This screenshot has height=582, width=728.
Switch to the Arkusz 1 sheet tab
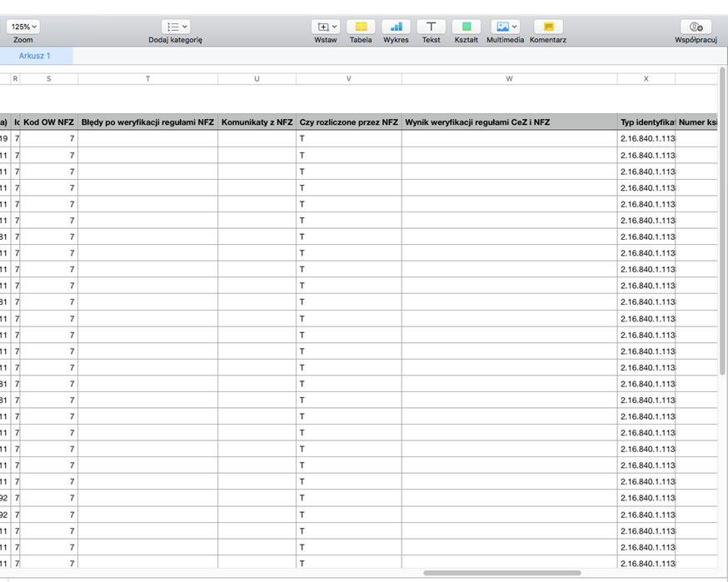35,56
